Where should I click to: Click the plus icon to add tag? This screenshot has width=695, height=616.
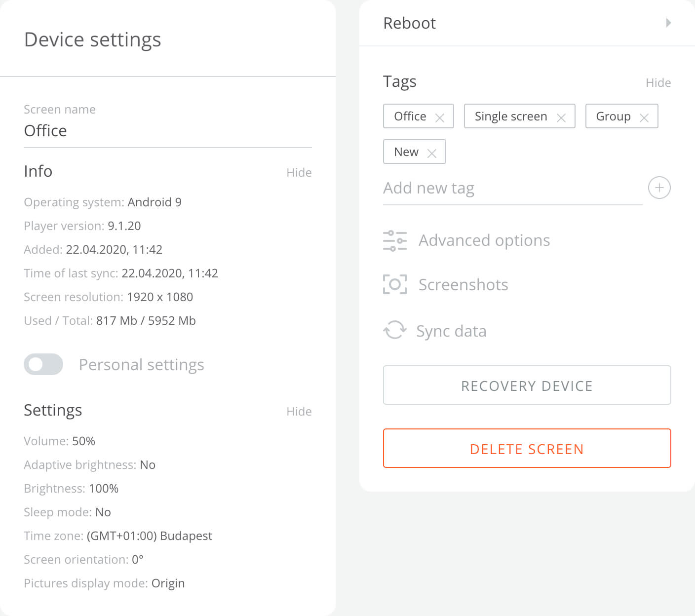click(659, 188)
